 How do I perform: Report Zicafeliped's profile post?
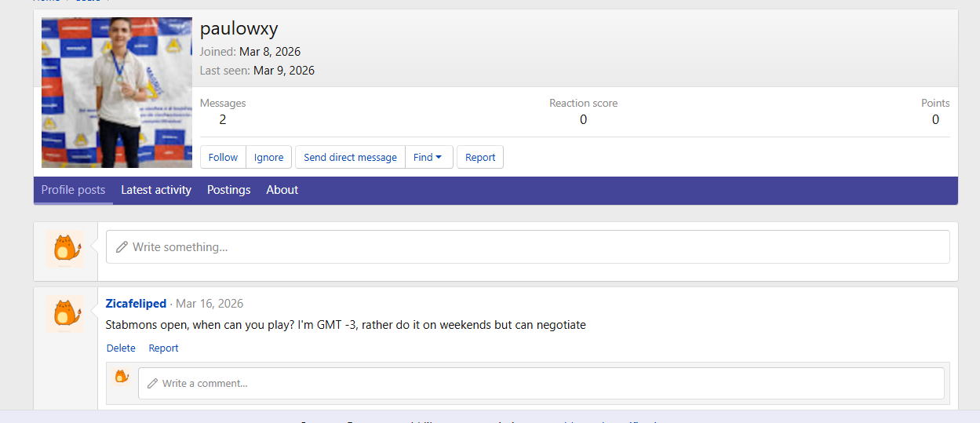point(163,348)
